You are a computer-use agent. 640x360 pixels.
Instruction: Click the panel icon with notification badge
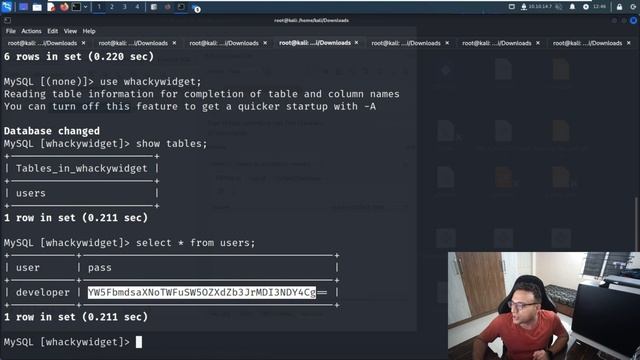coord(196,8)
